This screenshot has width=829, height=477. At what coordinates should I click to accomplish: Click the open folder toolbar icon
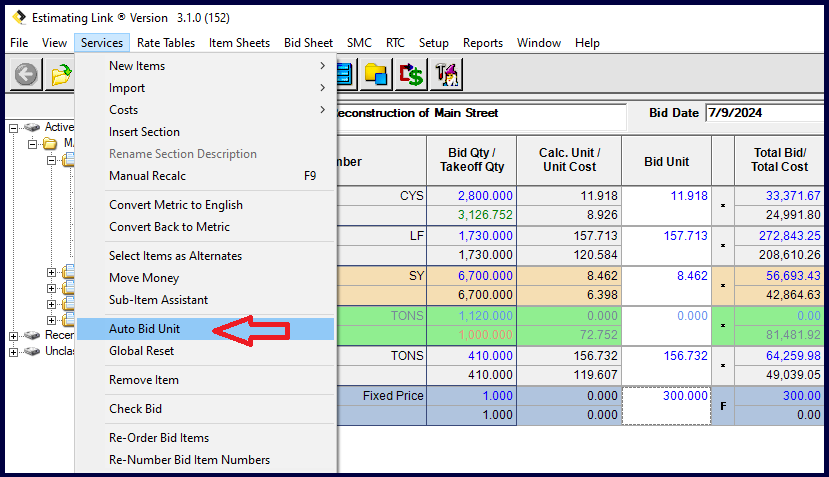click(60, 74)
